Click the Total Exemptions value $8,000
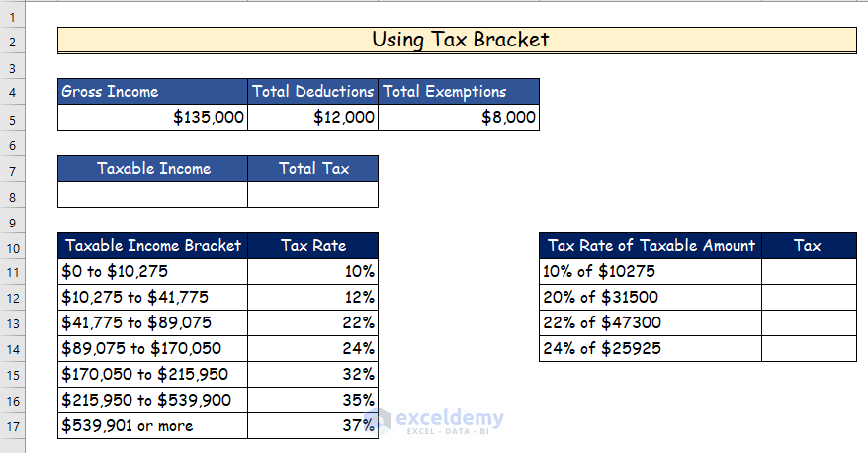The height and width of the screenshot is (453, 868). point(459,118)
